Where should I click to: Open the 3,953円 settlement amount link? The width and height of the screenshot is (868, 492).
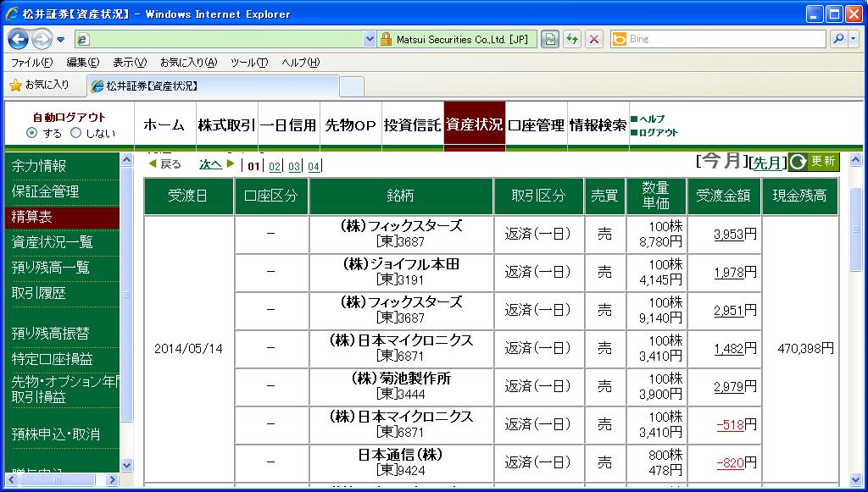[728, 235]
